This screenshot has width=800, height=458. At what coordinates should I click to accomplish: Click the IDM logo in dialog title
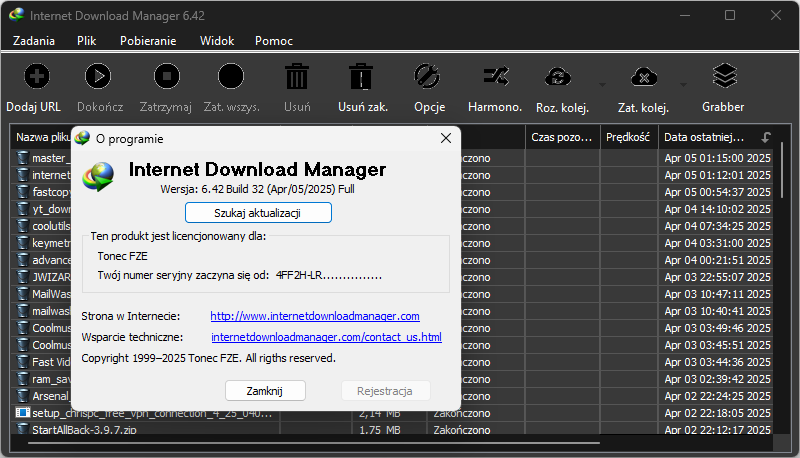pyautogui.click(x=82, y=138)
